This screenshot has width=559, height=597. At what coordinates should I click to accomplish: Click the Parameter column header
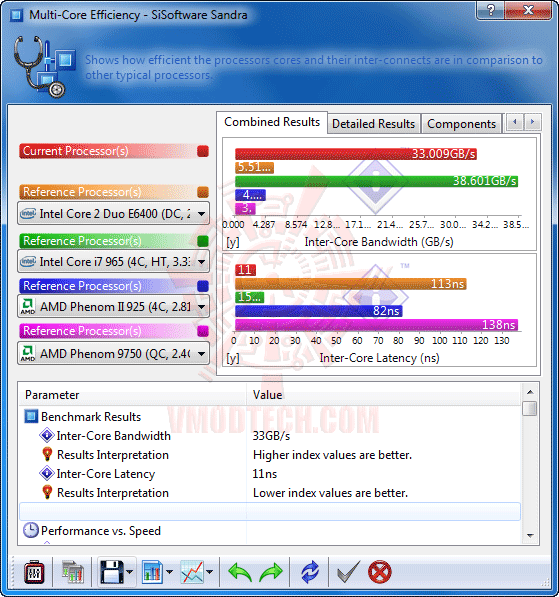133,395
